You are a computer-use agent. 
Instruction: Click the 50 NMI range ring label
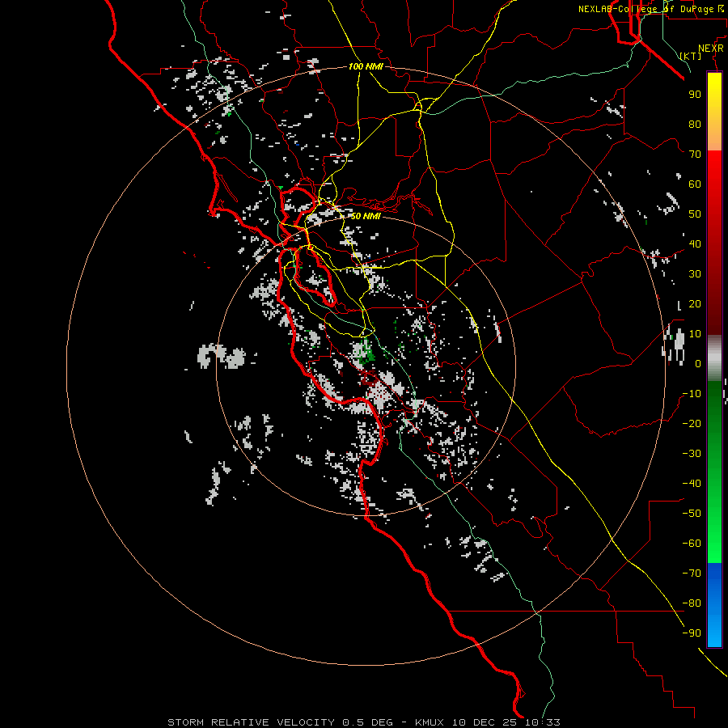point(366,216)
